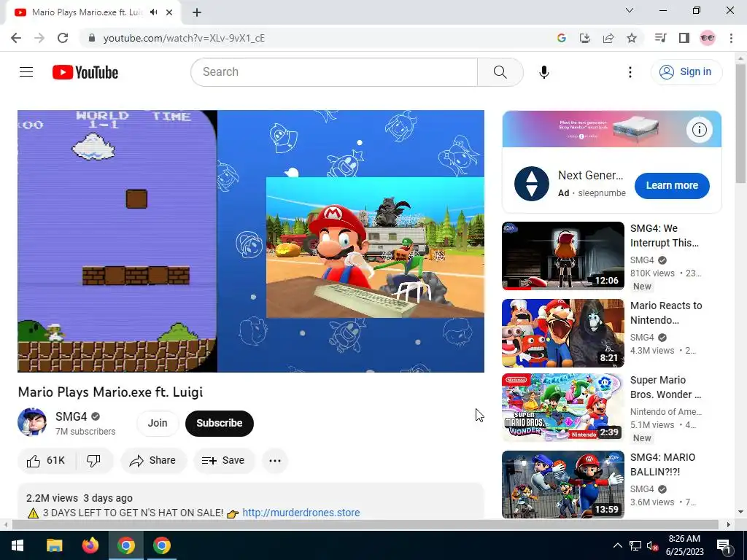Open Mario Reacts to Nintendo thumbnail
This screenshot has width=747, height=560.
tap(562, 332)
